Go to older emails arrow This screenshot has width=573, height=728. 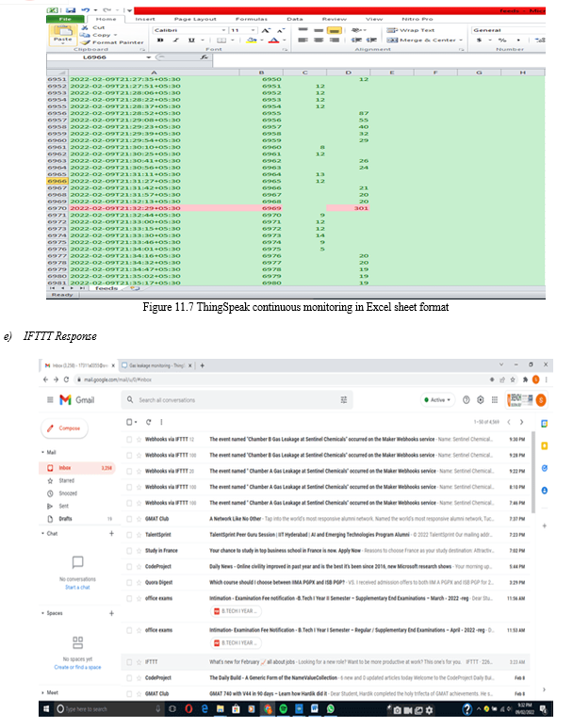(x=521, y=422)
